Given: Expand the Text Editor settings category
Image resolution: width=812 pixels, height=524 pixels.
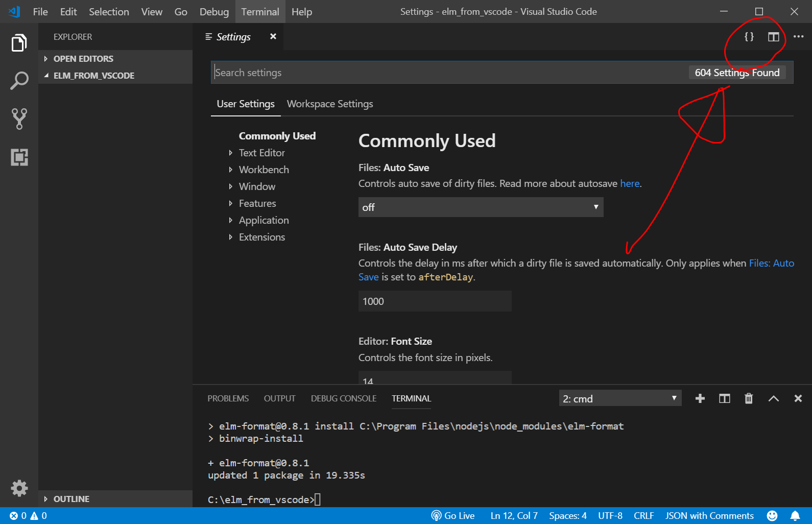Looking at the screenshot, I should click(261, 153).
